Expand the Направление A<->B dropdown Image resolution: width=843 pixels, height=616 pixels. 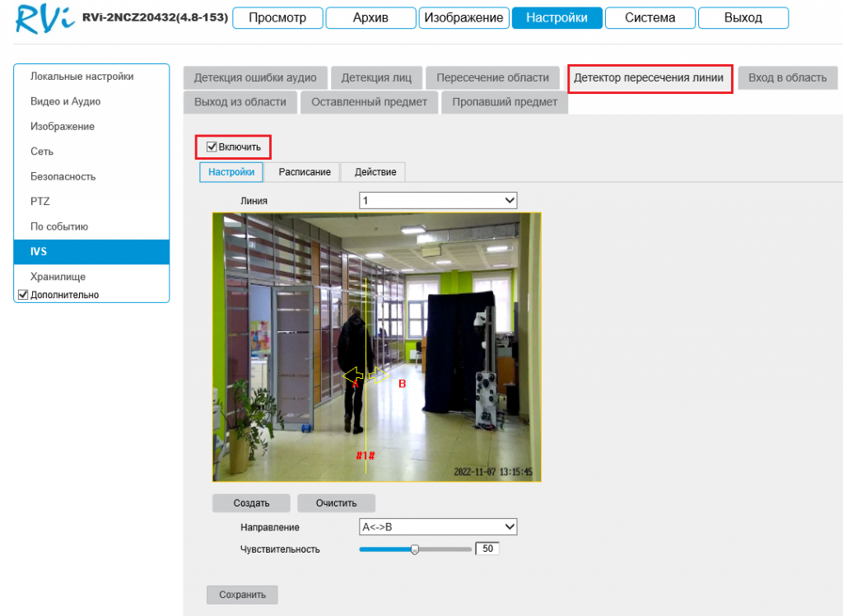pyautogui.click(x=438, y=527)
